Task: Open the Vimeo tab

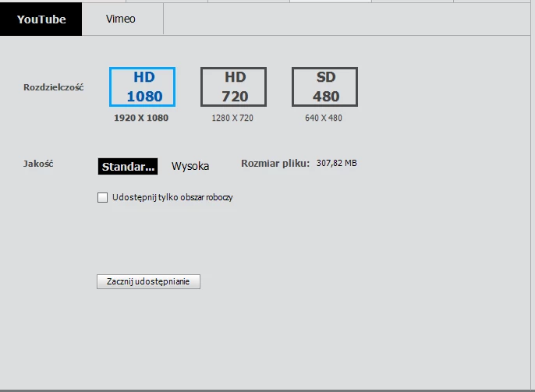Action: [121, 19]
